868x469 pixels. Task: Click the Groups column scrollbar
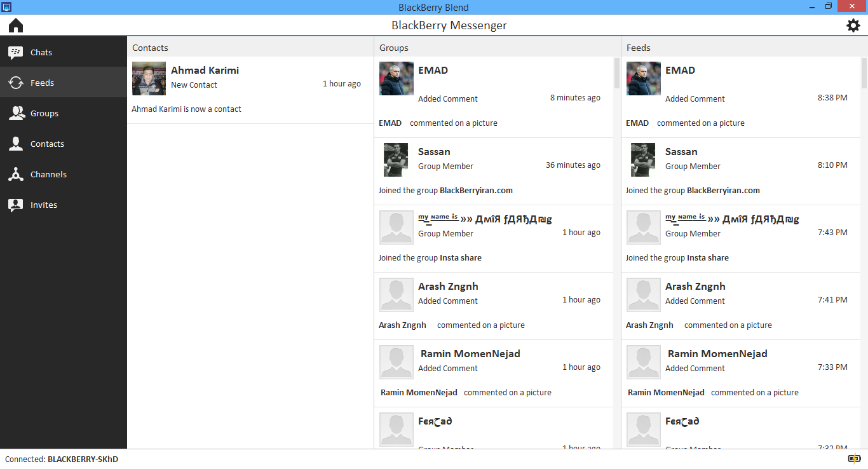pyautogui.click(x=616, y=73)
